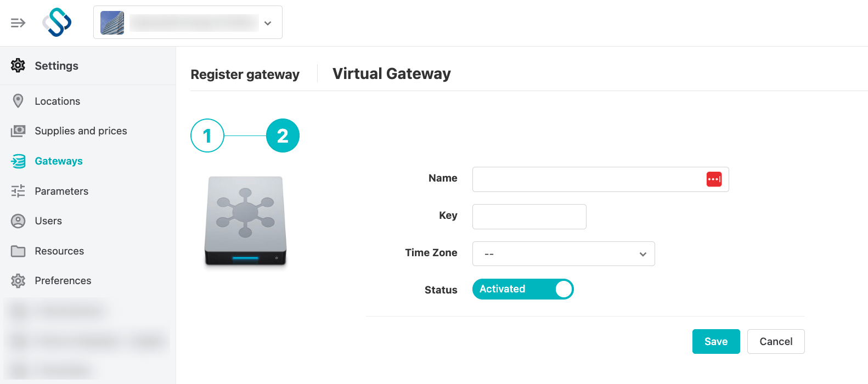Open Settings via the gear icon
This screenshot has height=384, width=868.
pyautogui.click(x=18, y=65)
